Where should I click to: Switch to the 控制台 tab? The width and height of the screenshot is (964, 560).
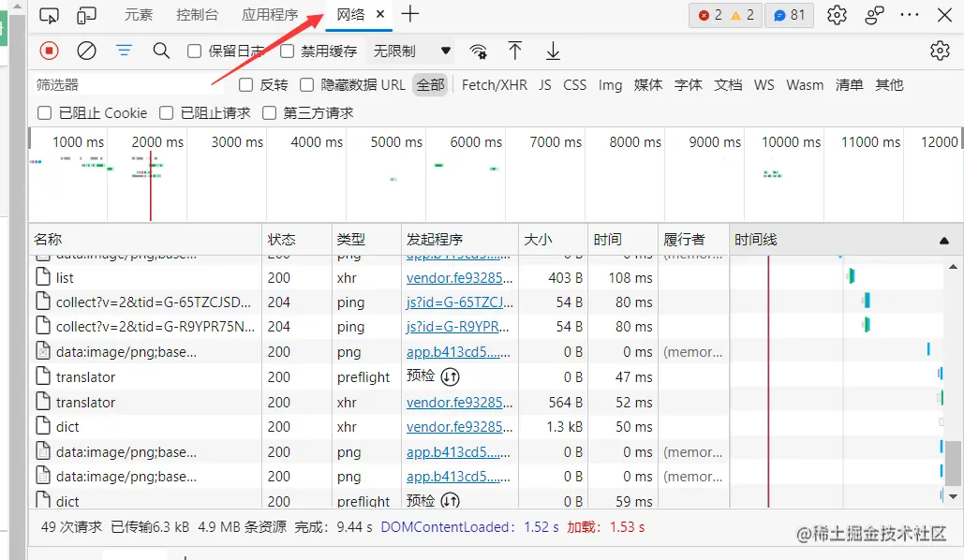(197, 15)
